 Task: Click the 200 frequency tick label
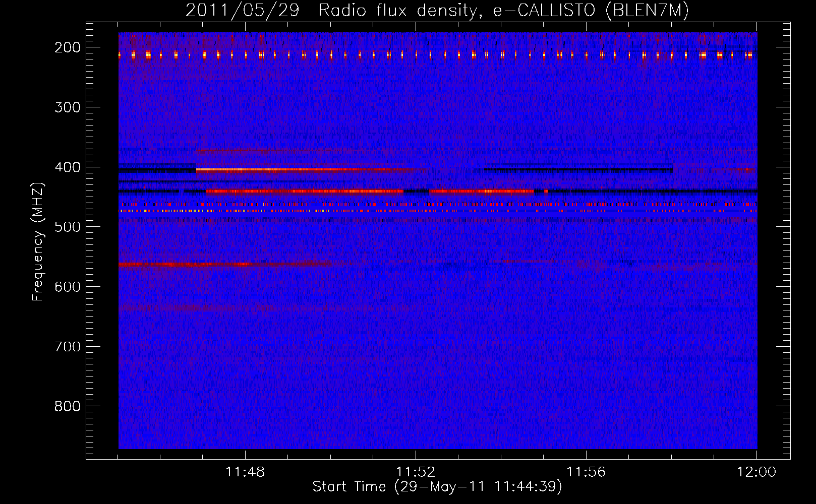(68, 47)
